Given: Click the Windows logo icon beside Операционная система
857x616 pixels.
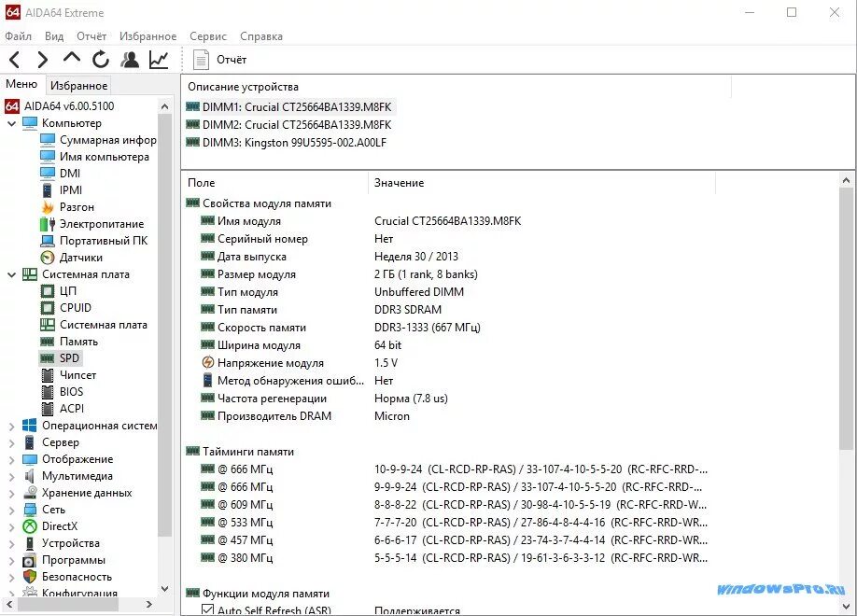Looking at the screenshot, I should click(x=30, y=426).
